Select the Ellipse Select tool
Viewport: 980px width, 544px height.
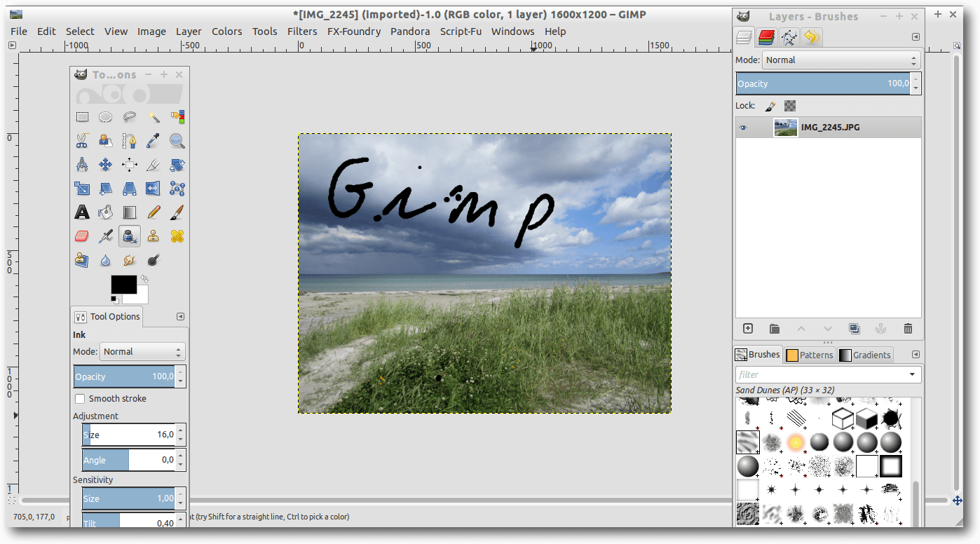click(x=105, y=117)
